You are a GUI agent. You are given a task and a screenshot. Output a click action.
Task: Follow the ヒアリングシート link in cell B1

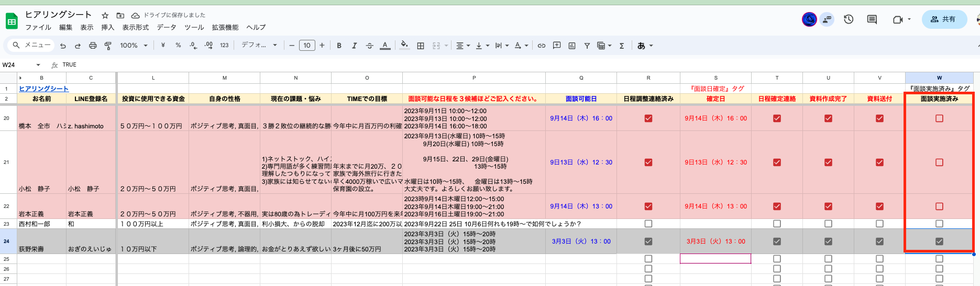[x=43, y=89]
